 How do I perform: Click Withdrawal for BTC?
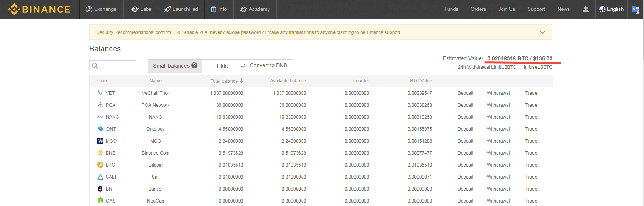click(x=498, y=165)
